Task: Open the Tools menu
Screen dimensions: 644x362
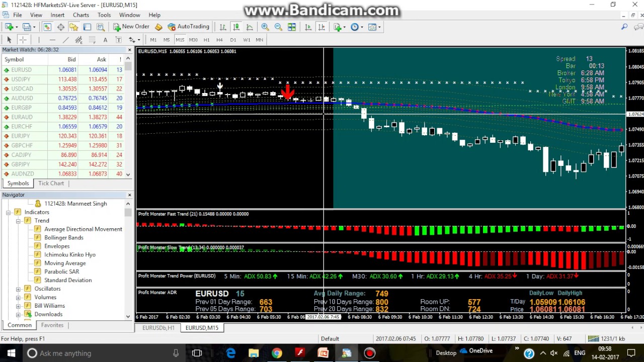Action: pos(104,15)
